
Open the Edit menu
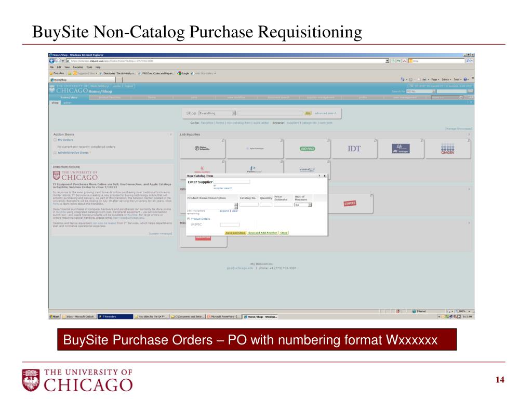pyautogui.click(x=59, y=67)
